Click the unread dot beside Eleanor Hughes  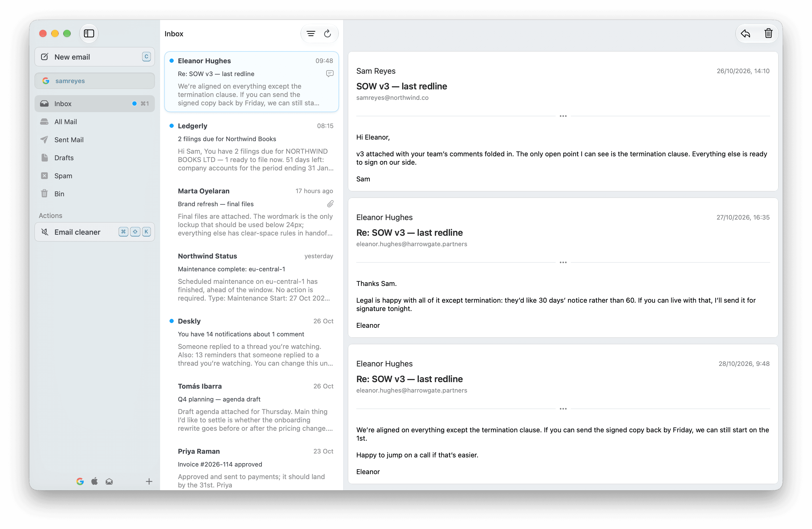[x=172, y=61]
